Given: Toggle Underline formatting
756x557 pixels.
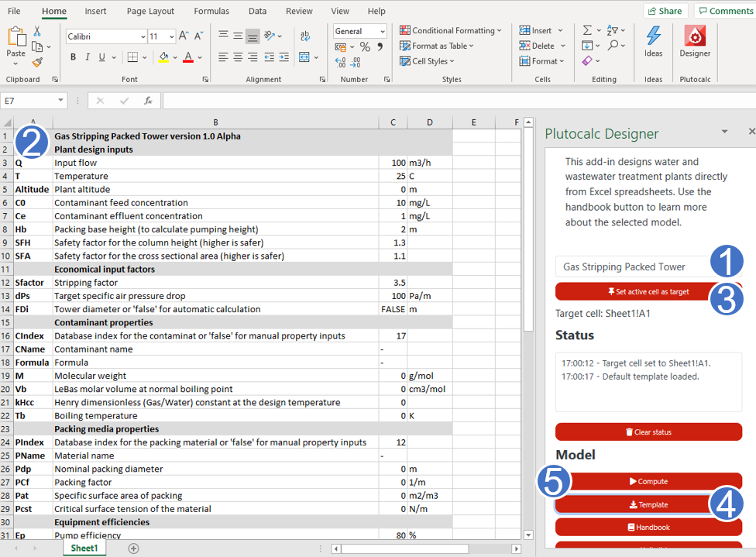Looking at the screenshot, I should (101, 57).
